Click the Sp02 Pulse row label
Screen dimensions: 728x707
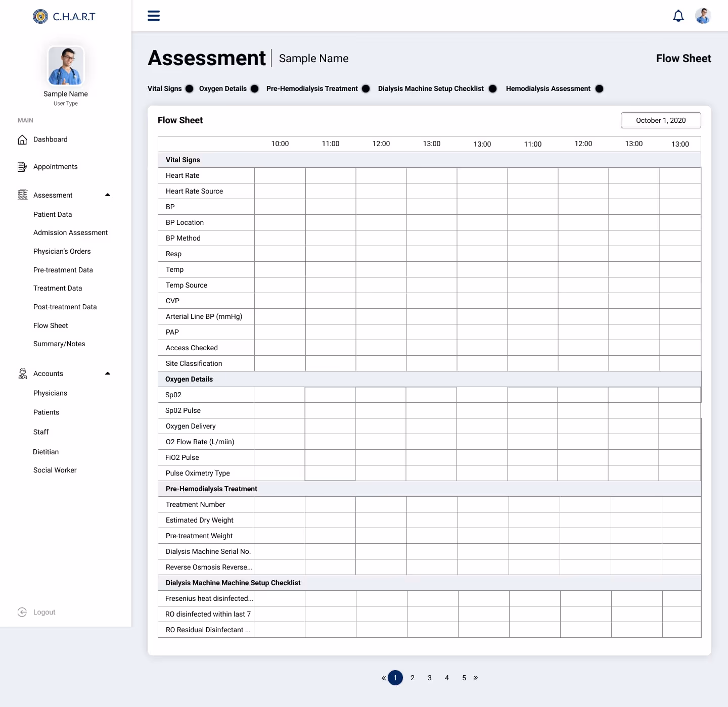(x=183, y=410)
